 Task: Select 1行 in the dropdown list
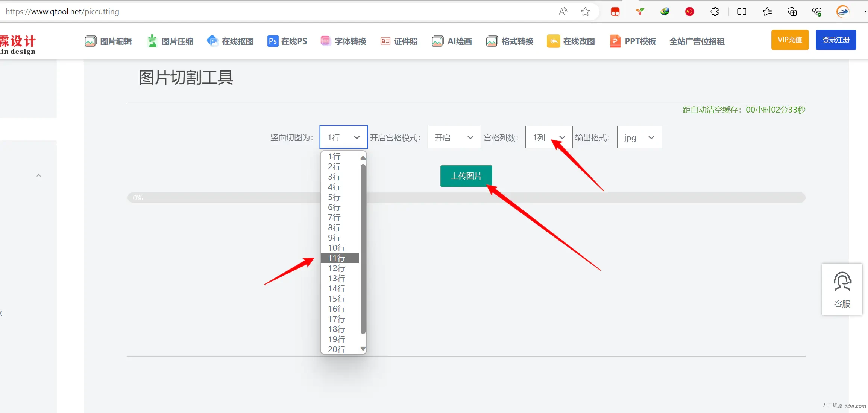[x=340, y=156]
